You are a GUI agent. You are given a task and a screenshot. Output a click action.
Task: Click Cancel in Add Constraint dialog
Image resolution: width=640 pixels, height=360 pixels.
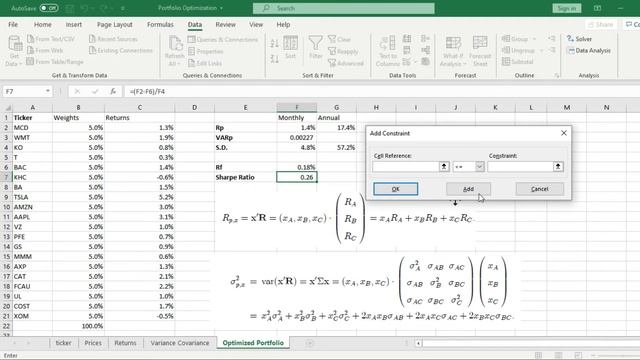pos(540,189)
